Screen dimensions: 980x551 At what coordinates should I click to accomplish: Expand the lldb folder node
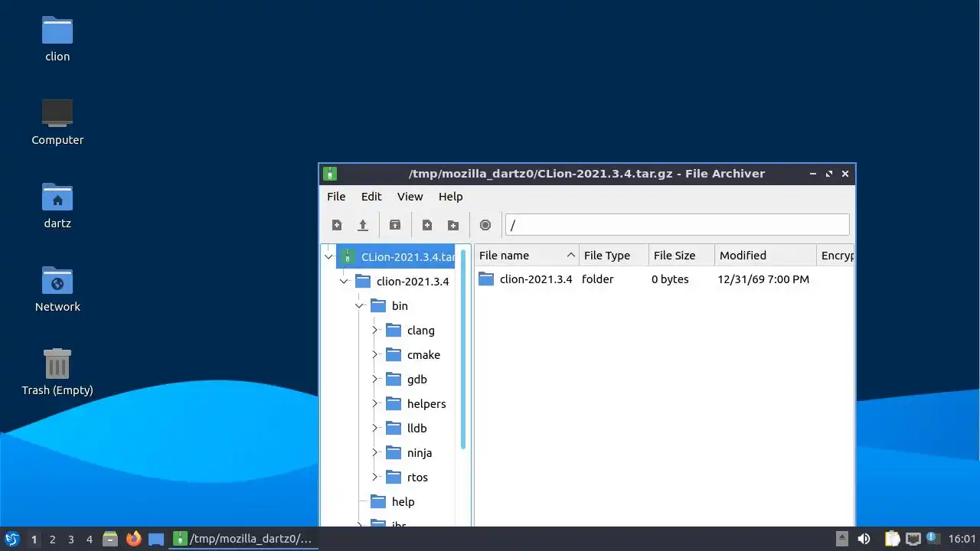[x=374, y=429]
